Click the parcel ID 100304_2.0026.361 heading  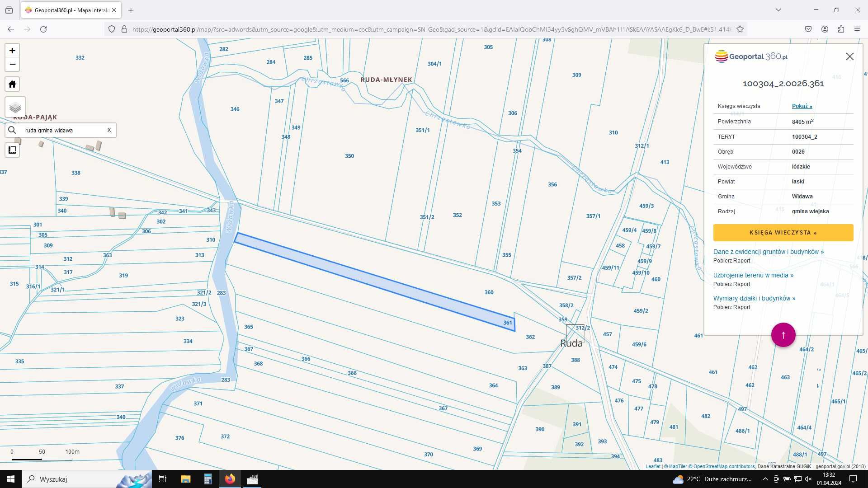[783, 84]
